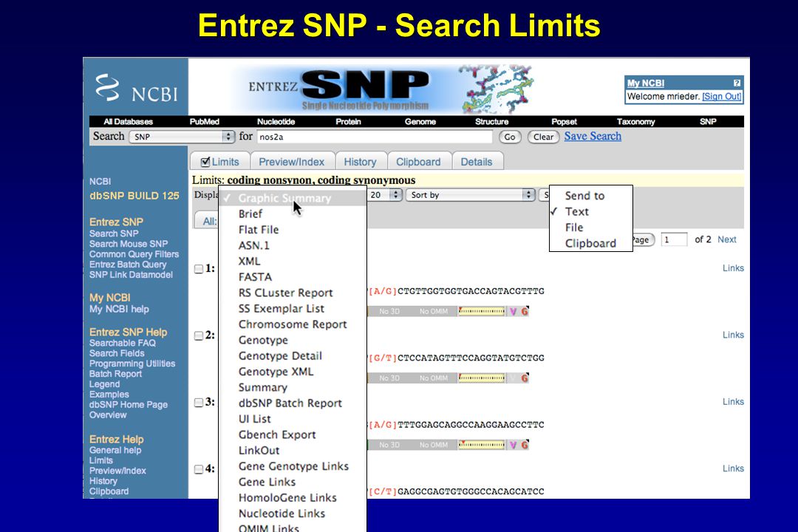Click the purple V icon in result 1
Image resolution: width=798 pixels, height=532 pixels.
[513, 311]
